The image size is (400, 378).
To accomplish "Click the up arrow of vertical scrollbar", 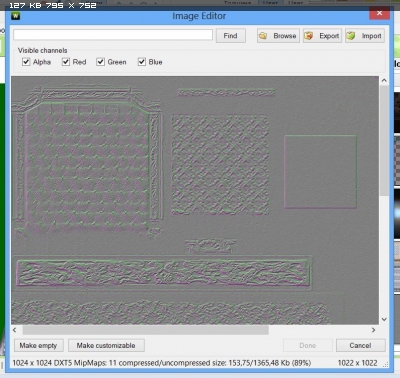I will tap(384, 80).
